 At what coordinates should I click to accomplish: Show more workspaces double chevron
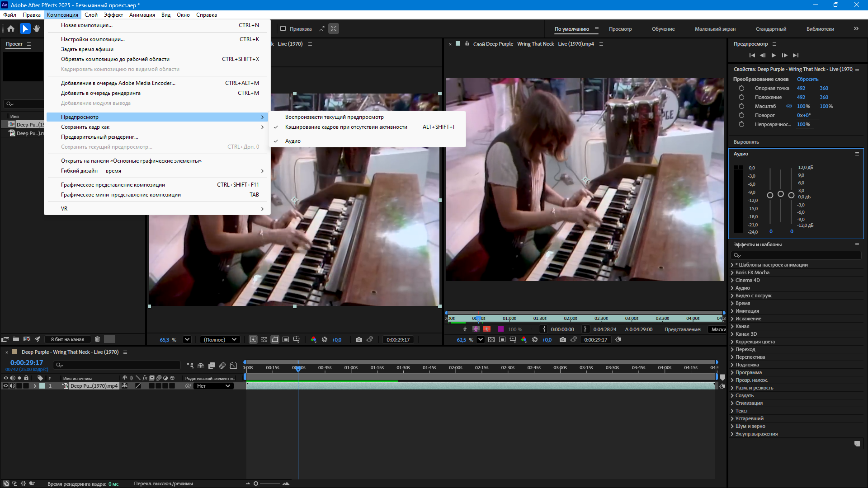pos(856,28)
